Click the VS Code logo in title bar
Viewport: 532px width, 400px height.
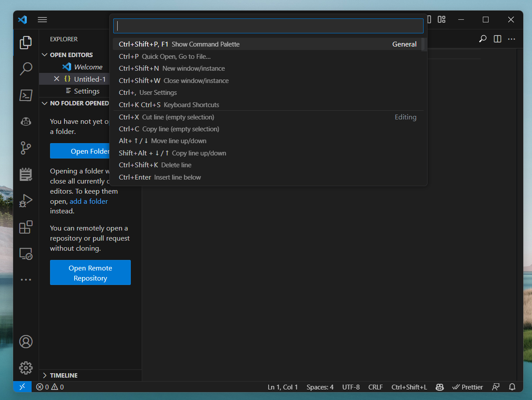click(22, 20)
